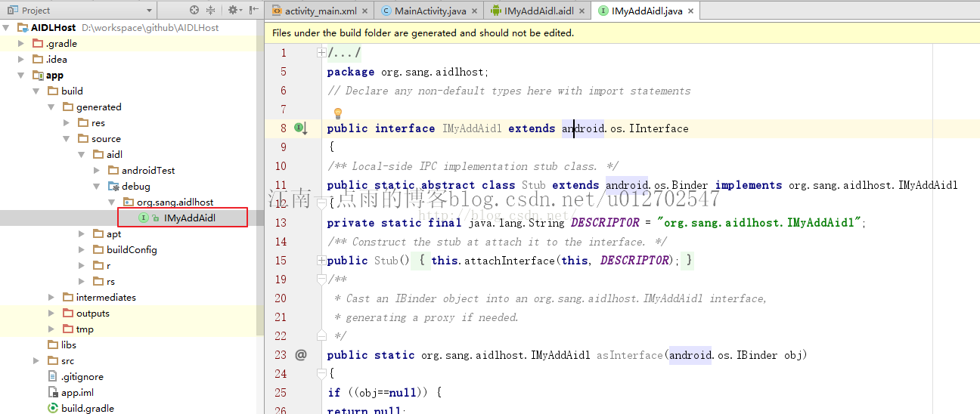The width and height of the screenshot is (980, 414).
Task: Hide the Project tool window
Action: [253, 10]
